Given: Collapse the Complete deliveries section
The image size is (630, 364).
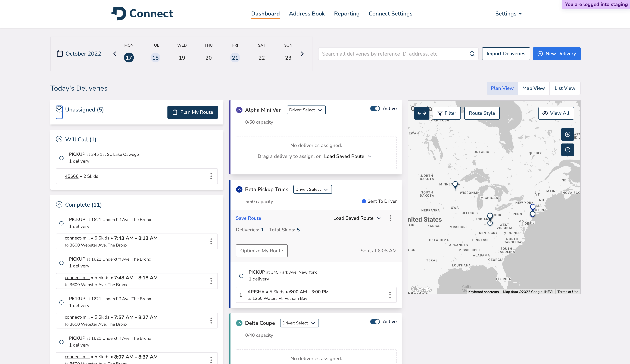Looking at the screenshot, I should click(59, 204).
